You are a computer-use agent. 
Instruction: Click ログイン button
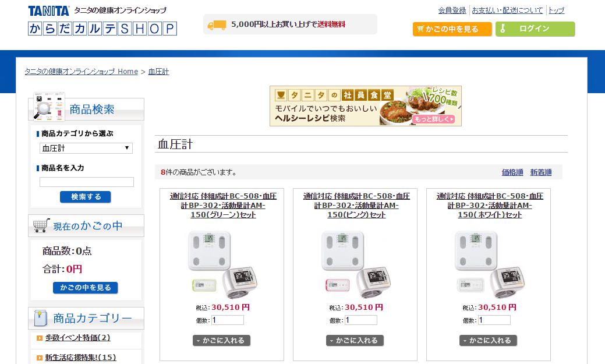[535, 29]
